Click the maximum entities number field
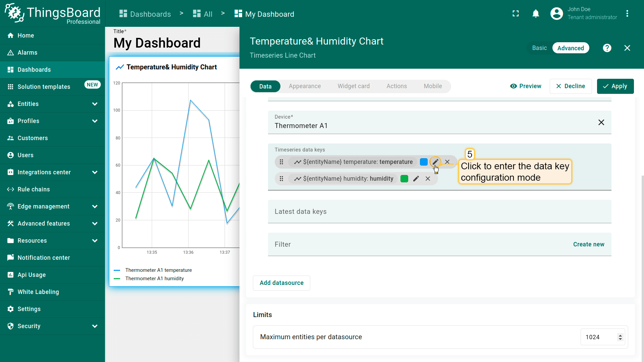Screen dimensions: 644x362 click(599, 337)
